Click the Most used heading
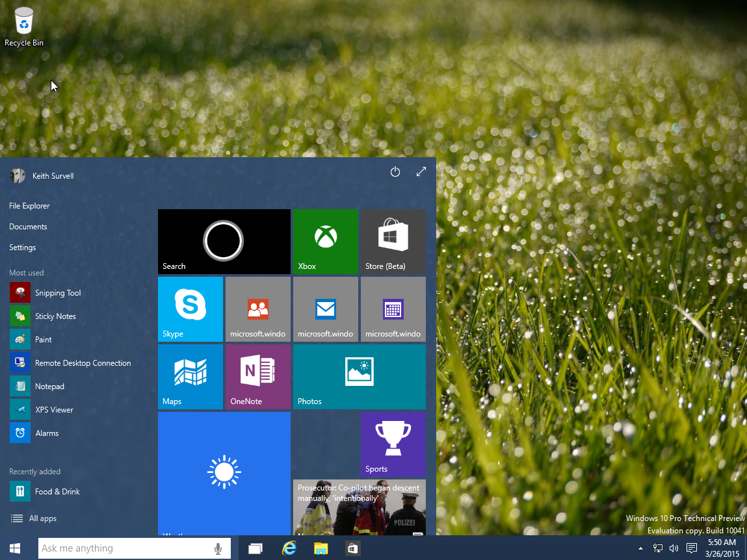Viewport: 747px width, 560px height. pos(26,273)
